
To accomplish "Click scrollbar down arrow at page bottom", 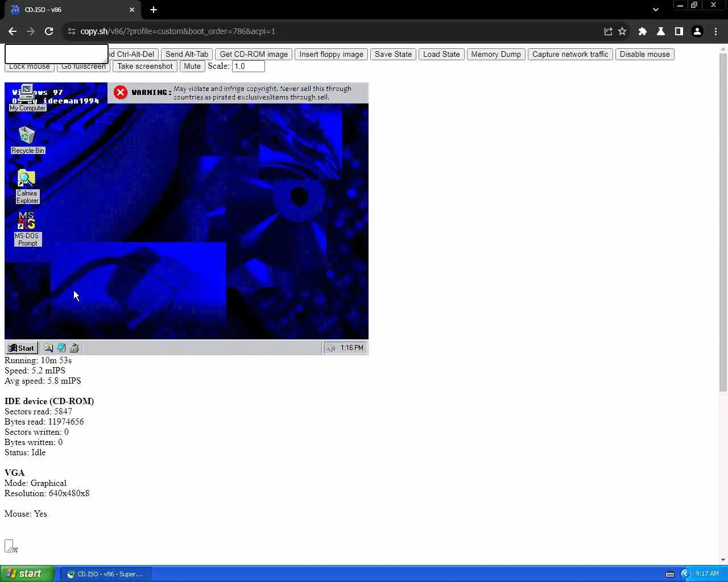I will (x=723, y=560).
